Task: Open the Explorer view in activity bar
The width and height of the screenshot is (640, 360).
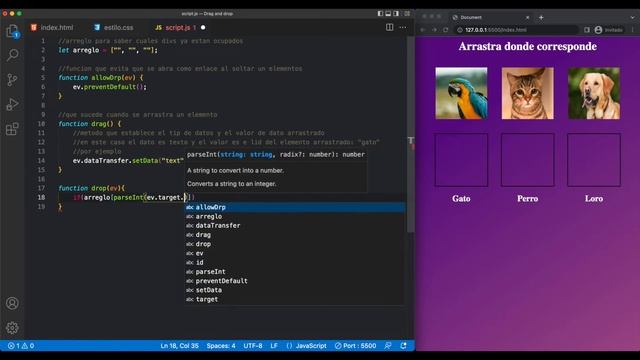Action: [12, 31]
